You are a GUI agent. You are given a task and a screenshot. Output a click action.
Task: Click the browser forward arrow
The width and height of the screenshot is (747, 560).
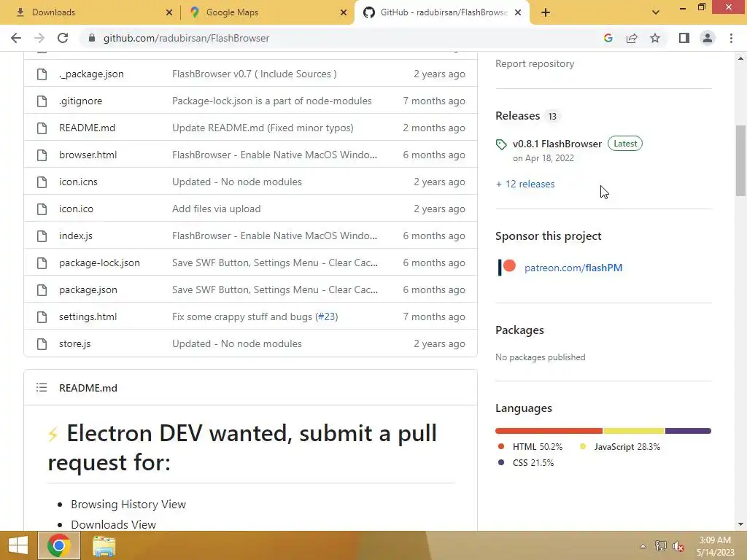[39, 38]
